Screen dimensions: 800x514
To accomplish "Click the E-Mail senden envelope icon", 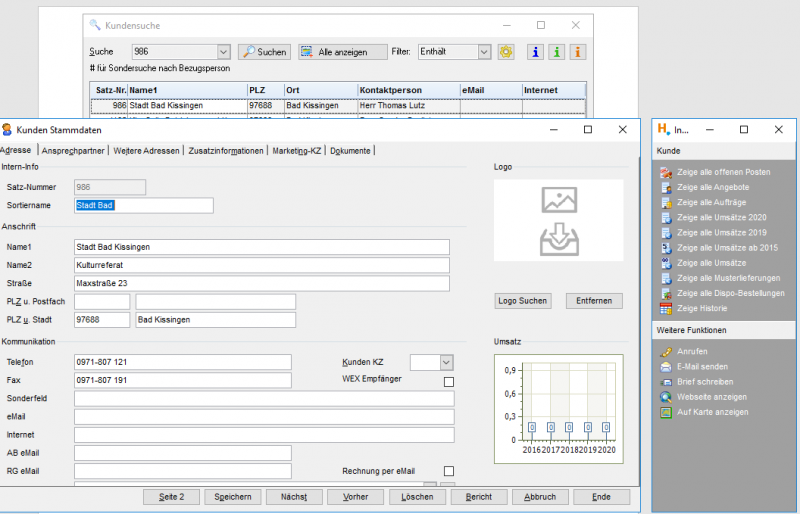I will coord(666,367).
